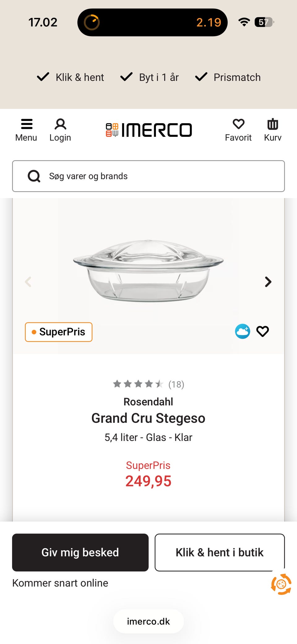
Task: Tap the Login user icon
Action: [x=60, y=124]
